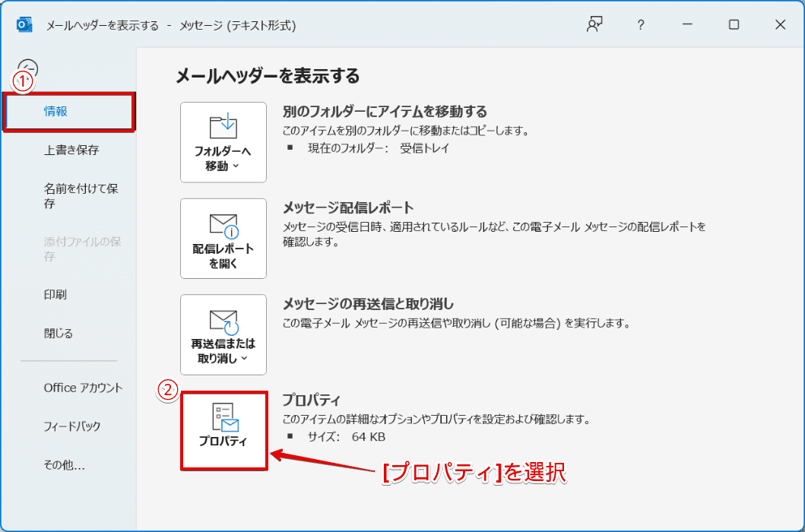Click その他... in the sidebar
This screenshot has width=805, height=532.
coord(64,465)
